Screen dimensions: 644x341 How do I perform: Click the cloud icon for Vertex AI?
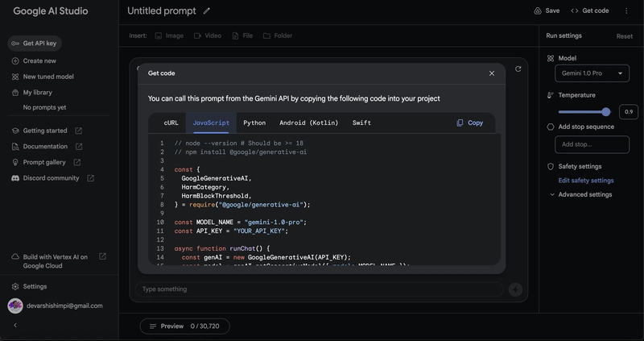pyautogui.click(x=15, y=256)
